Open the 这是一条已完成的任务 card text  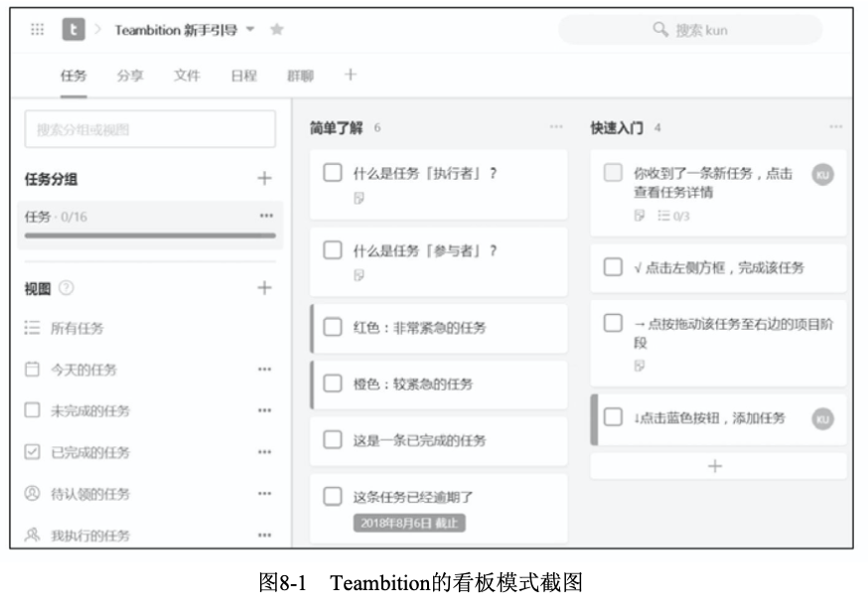[x=420, y=441]
